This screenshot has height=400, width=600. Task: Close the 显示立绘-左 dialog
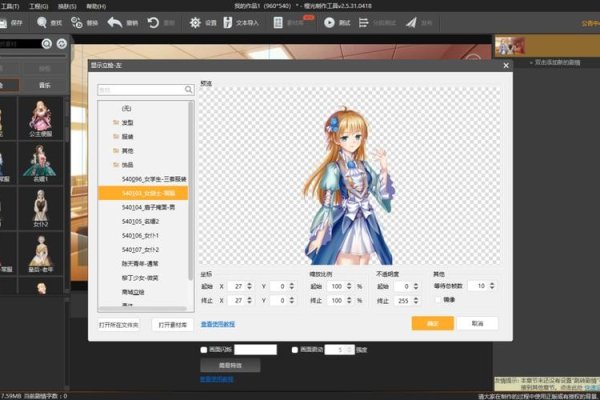506,65
